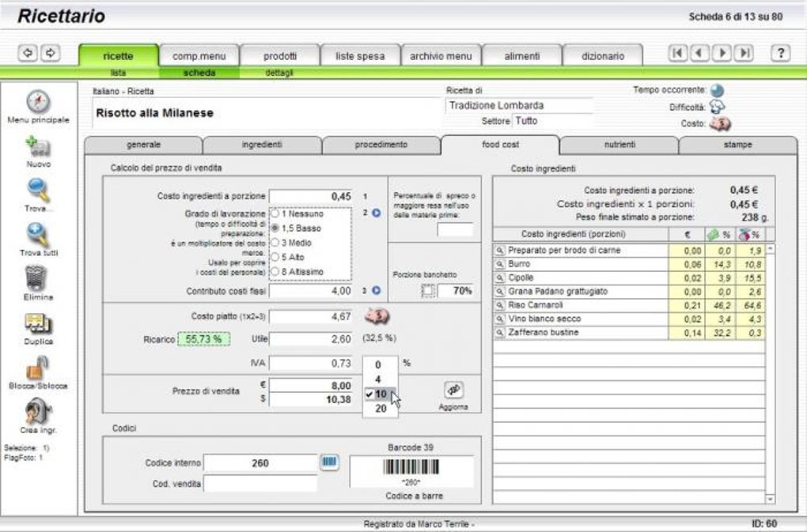Open magnifier for Cipolle ingredient
Image resolution: width=807 pixels, height=532 pixels.
point(499,278)
